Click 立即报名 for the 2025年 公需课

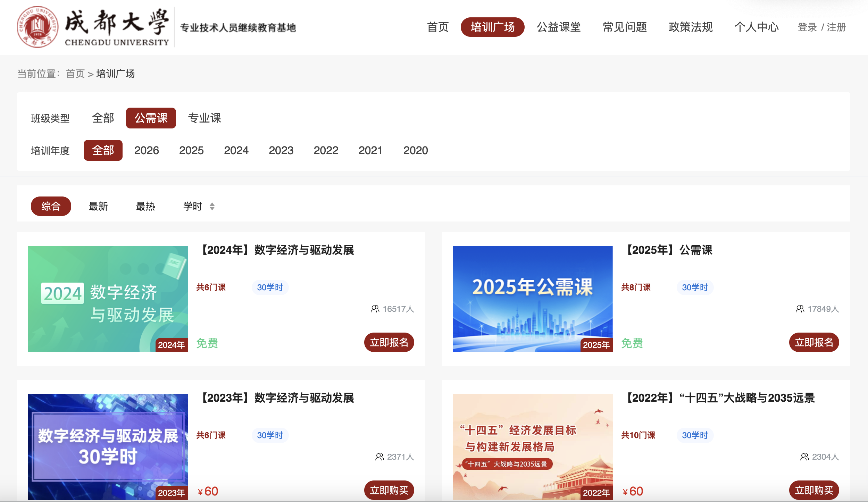[x=813, y=342]
